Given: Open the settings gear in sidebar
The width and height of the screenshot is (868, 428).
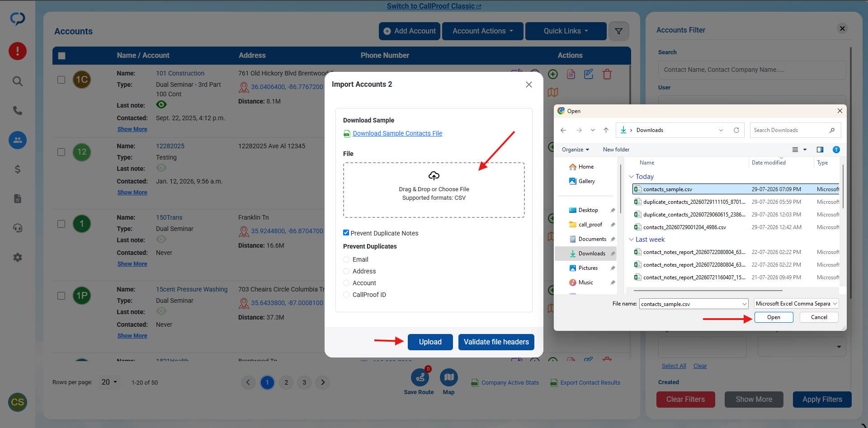Looking at the screenshot, I should tap(18, 258).
